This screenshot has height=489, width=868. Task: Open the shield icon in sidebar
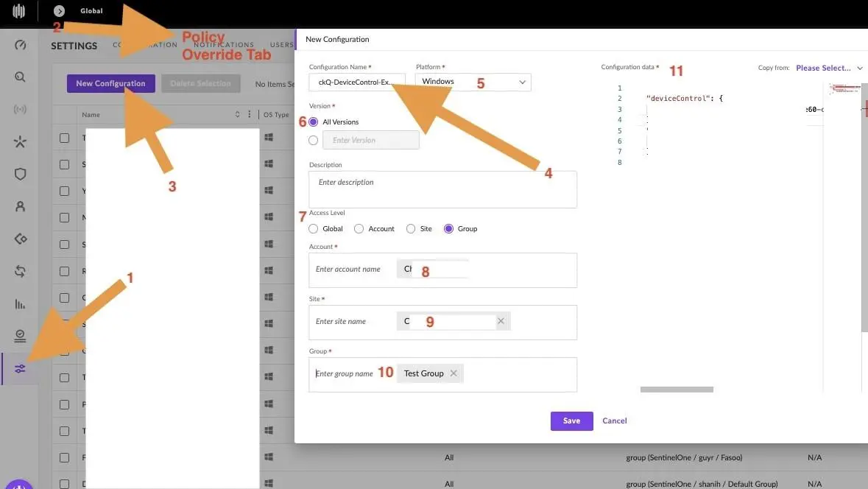click(20, 174)
